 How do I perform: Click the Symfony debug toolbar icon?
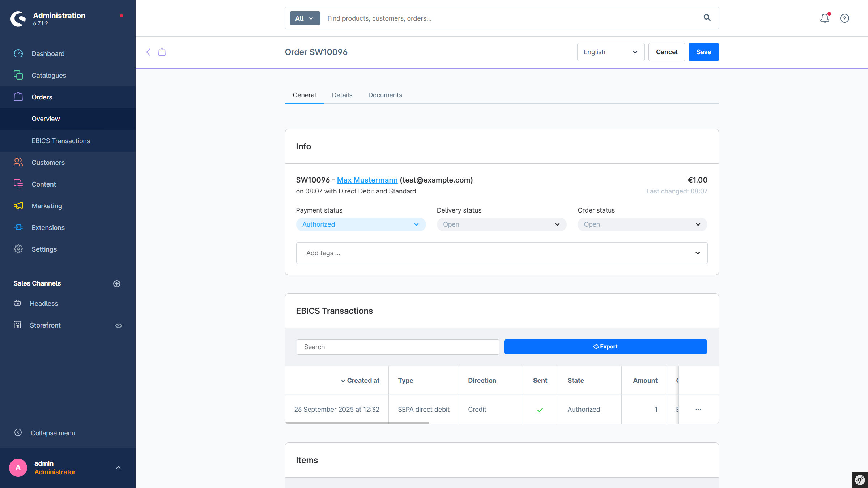coord(860,480)
